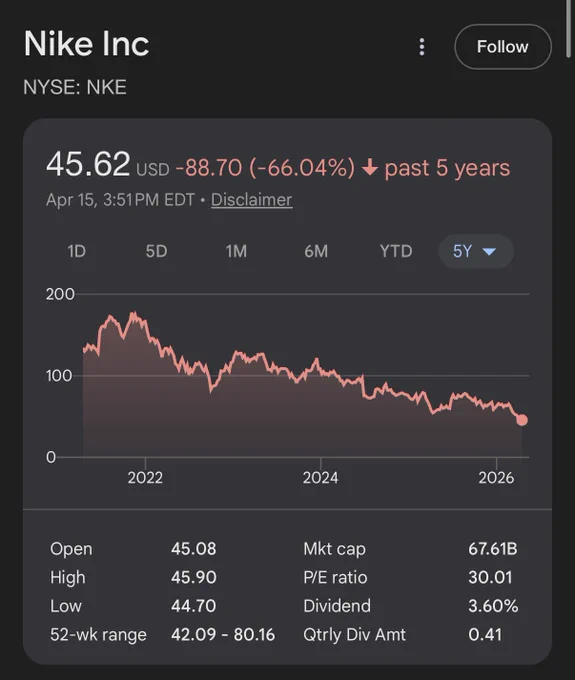The image size is (575, 680).
Task: Open the three-dot more options menu
Action: 421,47
